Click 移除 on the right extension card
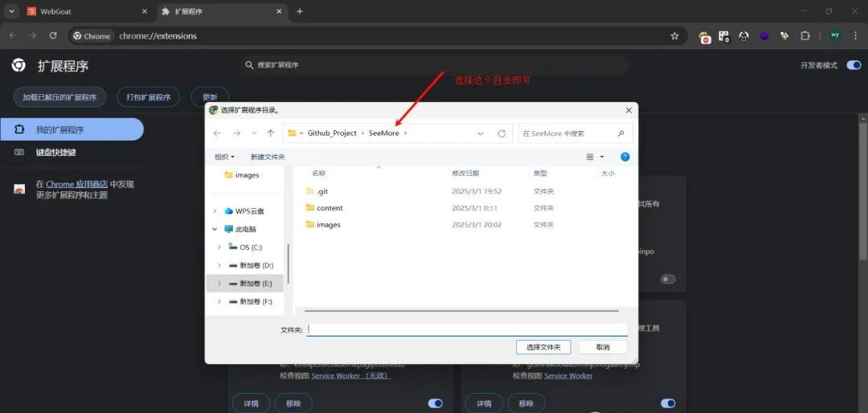868x413 pixels. [526, 403]
